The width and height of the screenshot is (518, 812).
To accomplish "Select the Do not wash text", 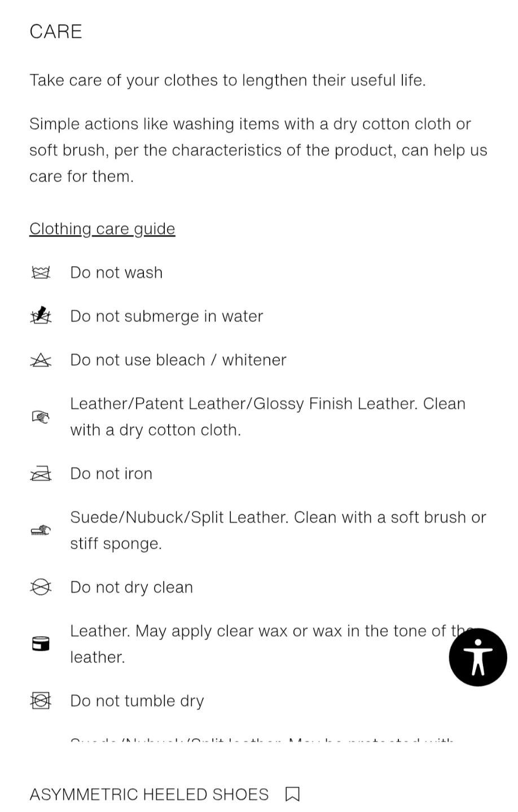I will pyautogui.click(x=116, y=273).
